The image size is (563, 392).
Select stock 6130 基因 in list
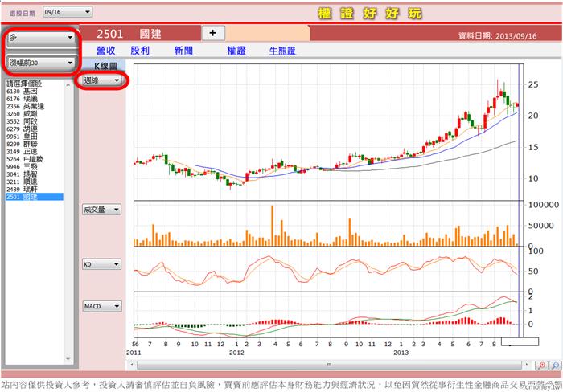pos(24,91)
